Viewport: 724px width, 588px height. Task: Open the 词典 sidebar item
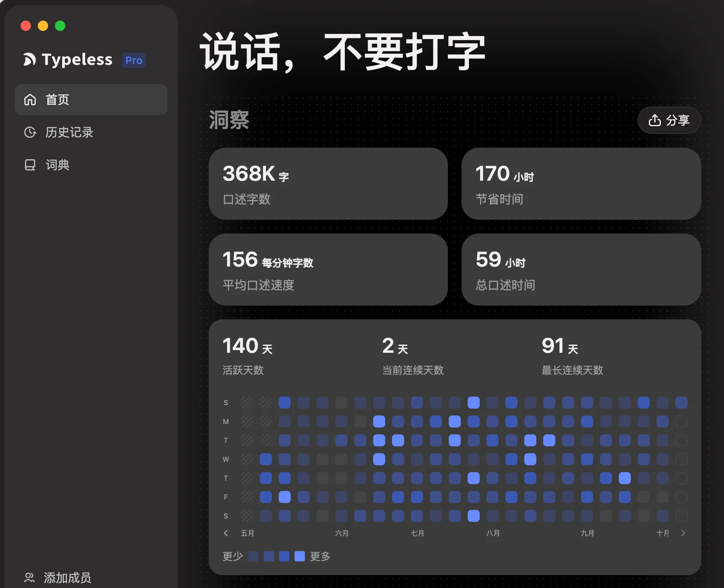point(91,165)
